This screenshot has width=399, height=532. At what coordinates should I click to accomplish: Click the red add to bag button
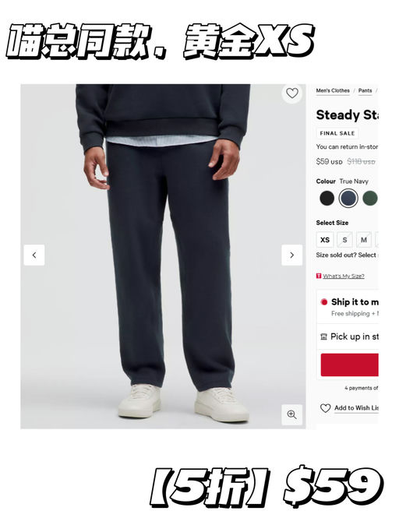[x=349, y=365]
